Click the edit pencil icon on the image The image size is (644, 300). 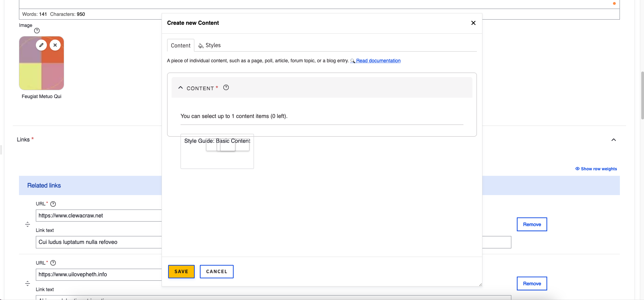(x=41, y=45)
